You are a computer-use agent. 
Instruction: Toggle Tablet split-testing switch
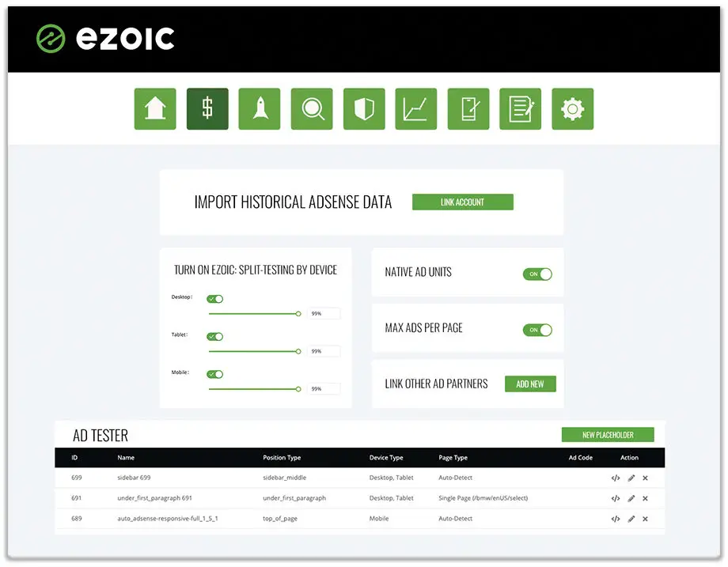[x=215, y=336]
